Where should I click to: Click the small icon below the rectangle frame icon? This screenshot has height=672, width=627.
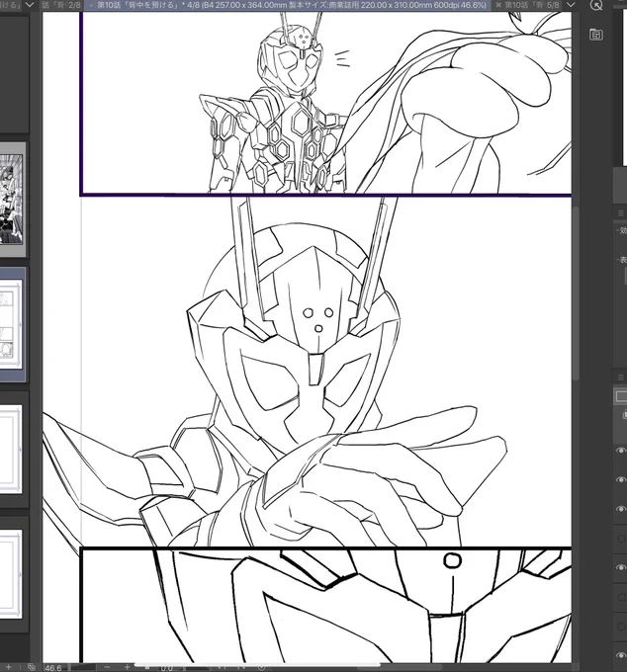(624, 414)
